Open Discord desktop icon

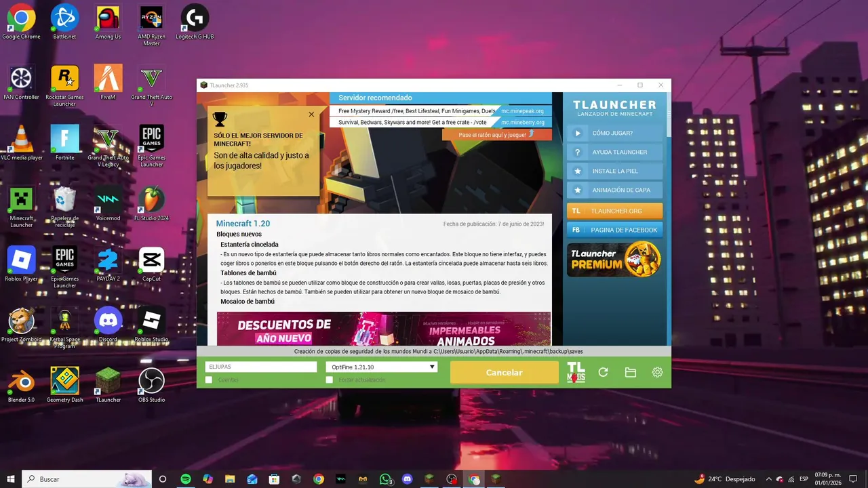pyautogui.click(x=108, y=324)
